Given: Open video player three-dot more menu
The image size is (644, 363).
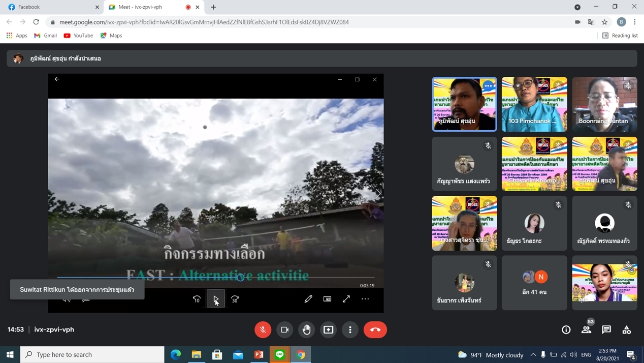Looking at the screenshot, I should point(365,299).
